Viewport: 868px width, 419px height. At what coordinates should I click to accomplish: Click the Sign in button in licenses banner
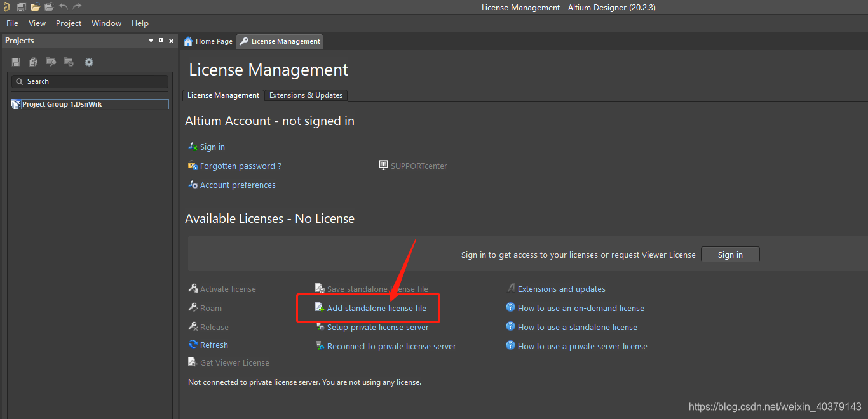730,255
